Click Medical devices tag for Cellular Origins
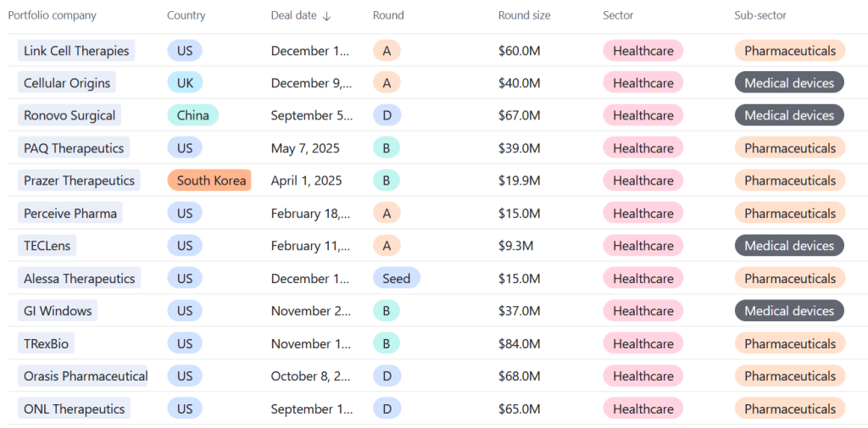Viewport: 868px width, 428px height. coord(789,83)
